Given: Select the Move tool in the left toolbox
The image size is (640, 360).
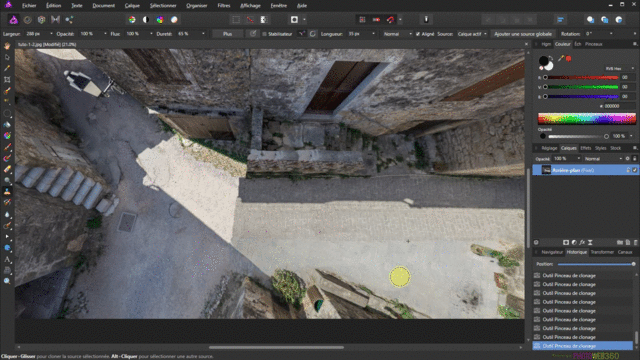Looking at the screenshot, I should tap(7, 57).
